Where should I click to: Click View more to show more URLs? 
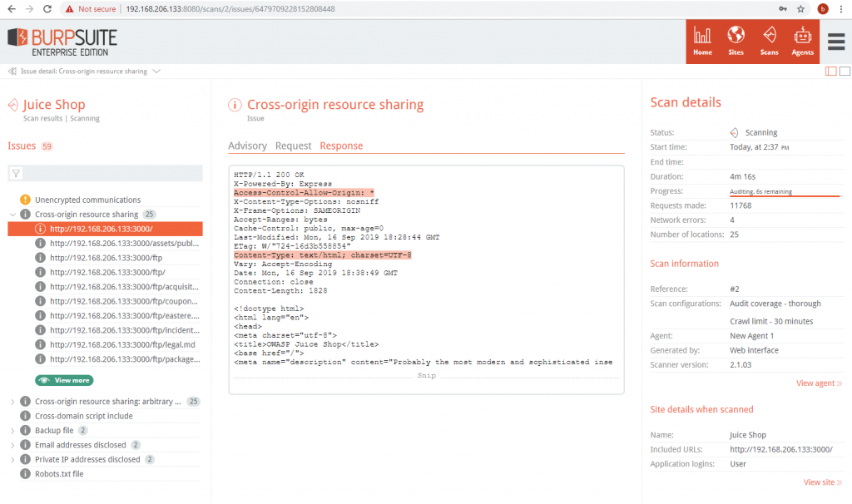(x=64, y=380)
